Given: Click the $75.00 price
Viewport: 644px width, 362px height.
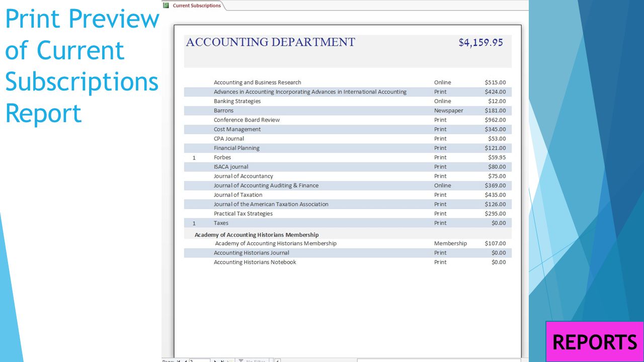Looking at the screenshot, I should click(497, 176).
